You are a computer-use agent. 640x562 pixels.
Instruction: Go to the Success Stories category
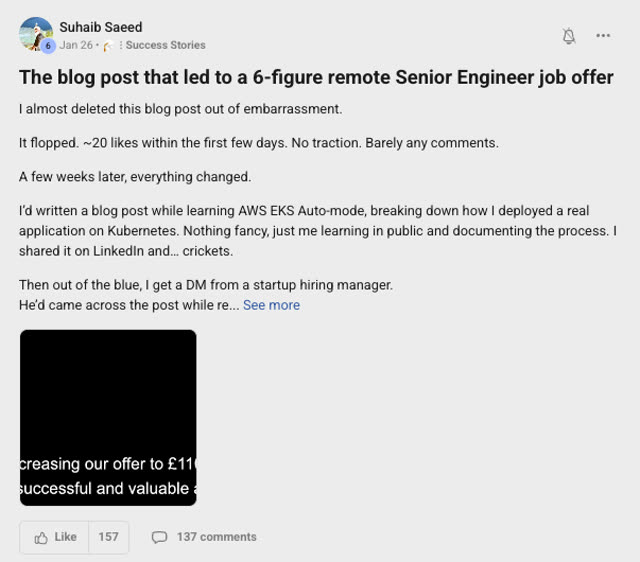165,45
